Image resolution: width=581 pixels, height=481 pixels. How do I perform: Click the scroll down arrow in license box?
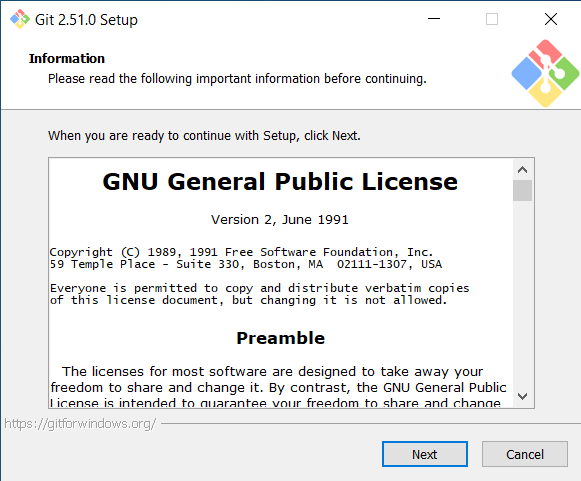(x=522, y=397)
